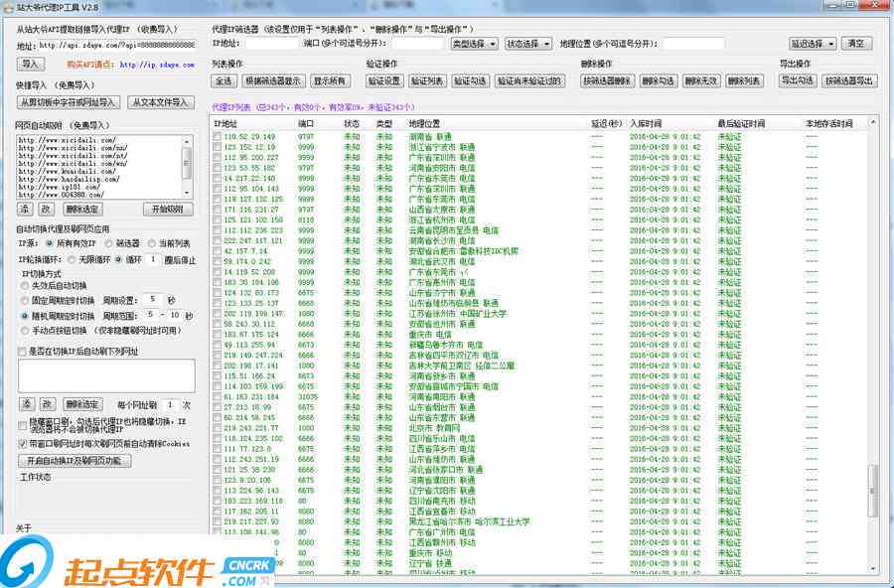Select 筛选器 as the IP source

click(108, 243)
